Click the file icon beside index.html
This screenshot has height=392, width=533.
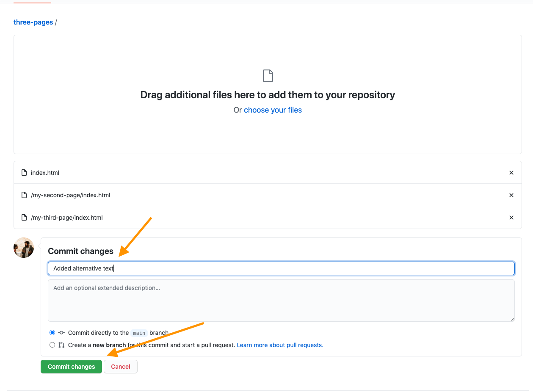[24, 173]
